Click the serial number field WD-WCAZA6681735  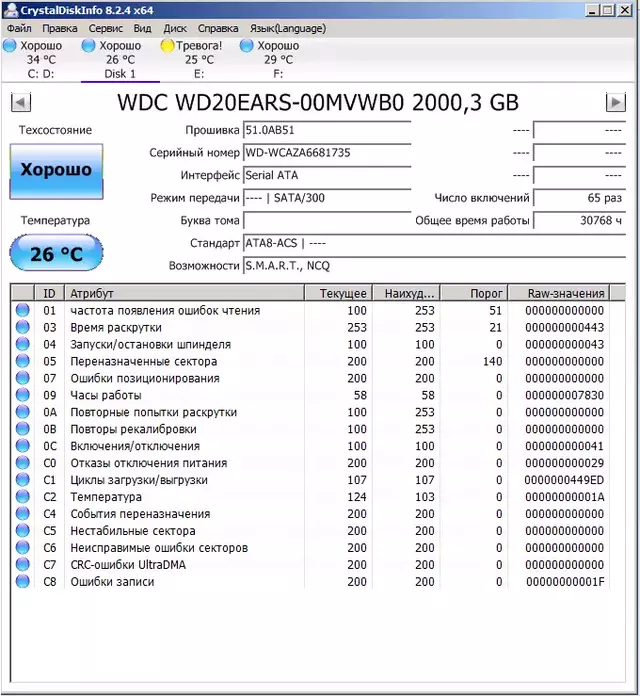(327, 153)
